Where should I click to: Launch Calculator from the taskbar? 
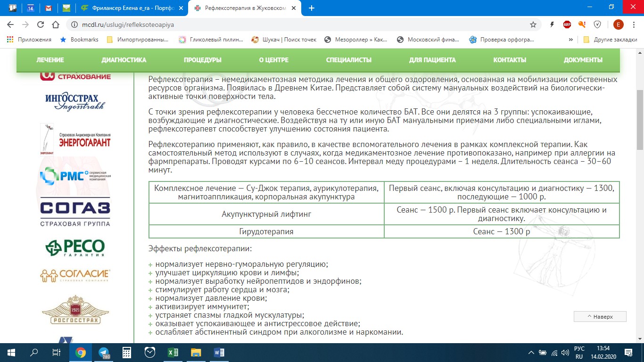(126, 352)
